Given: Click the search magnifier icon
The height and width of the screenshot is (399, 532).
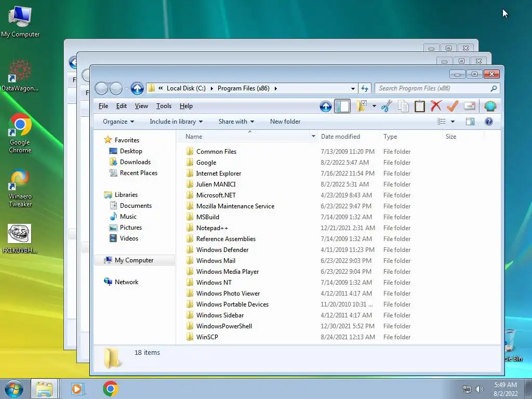Looking at the screenshot, I should pyautogui.click(x=494, y=88).
